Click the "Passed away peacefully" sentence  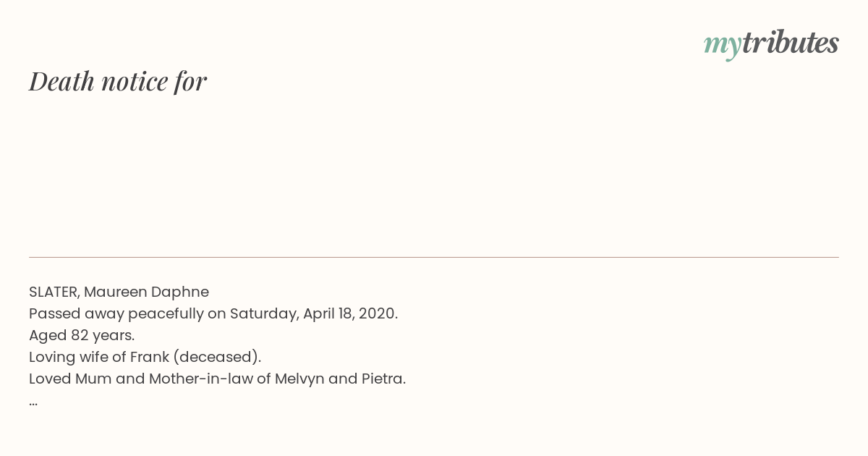213,313
